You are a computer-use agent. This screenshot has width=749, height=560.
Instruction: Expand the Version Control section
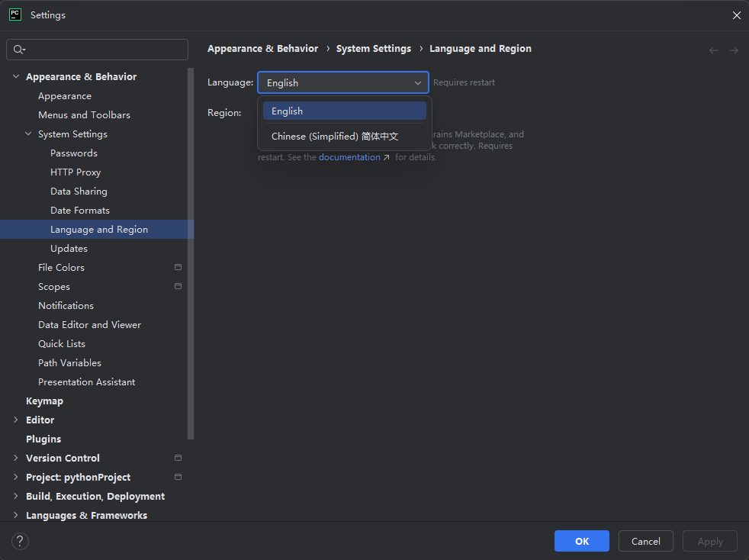(x=16, y=458)
